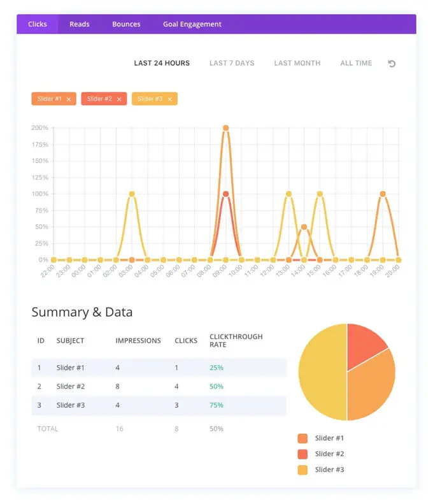Remove Slider #2 tag with x icon
Viewport: 433px width, 504px height.
point(119,99)
